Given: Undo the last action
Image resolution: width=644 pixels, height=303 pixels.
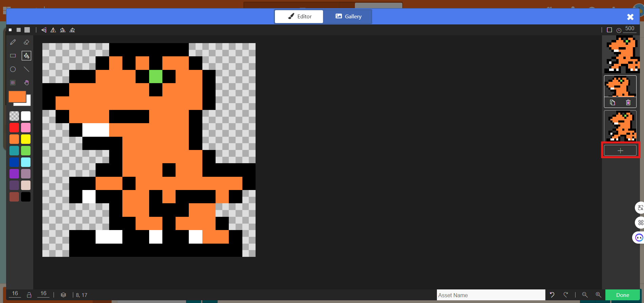Looking at the screenshot, I should coord(552,295).
